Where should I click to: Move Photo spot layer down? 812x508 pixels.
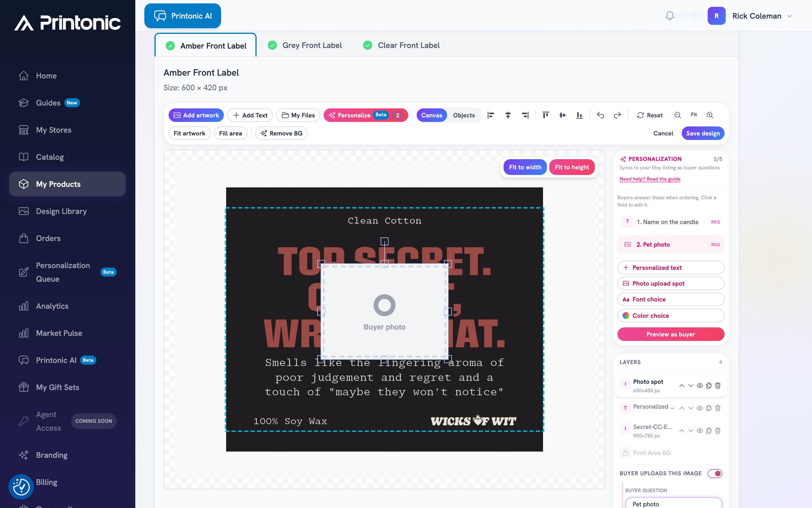690,386
